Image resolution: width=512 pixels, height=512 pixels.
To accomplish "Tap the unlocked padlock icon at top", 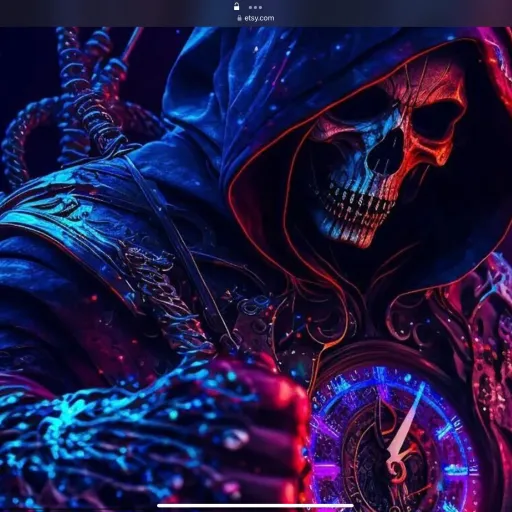I will (x=236, y=6).
